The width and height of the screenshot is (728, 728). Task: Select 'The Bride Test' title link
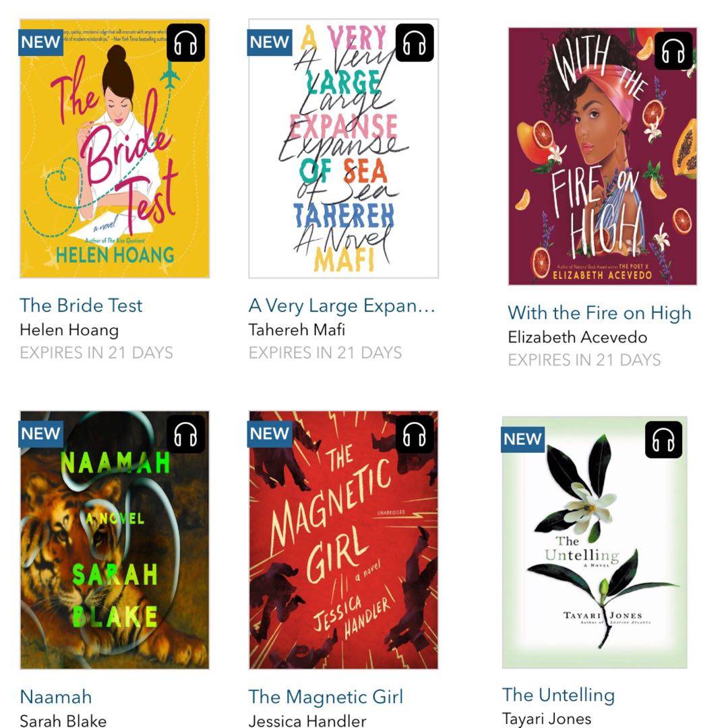pyautogui.click(x=82, y=305)
